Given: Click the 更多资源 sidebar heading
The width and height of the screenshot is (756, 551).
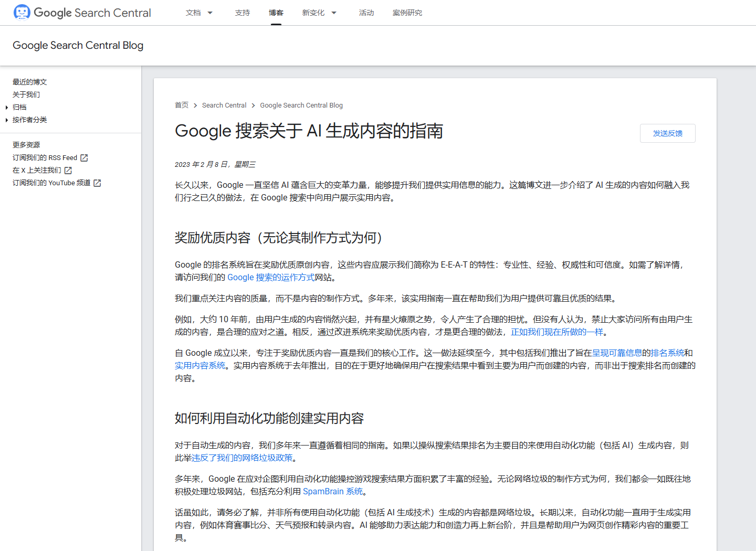Looking at the screenshot, I should 26,145.
